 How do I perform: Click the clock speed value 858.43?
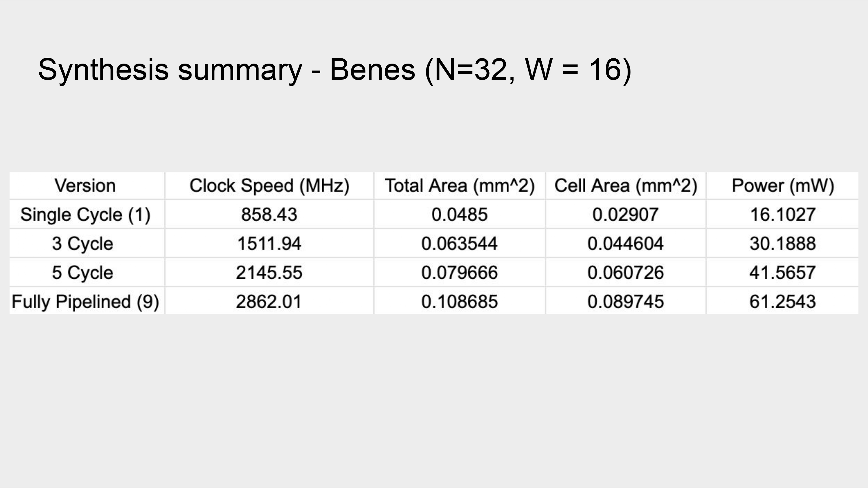pyautogui.click(x=269, y=215)
